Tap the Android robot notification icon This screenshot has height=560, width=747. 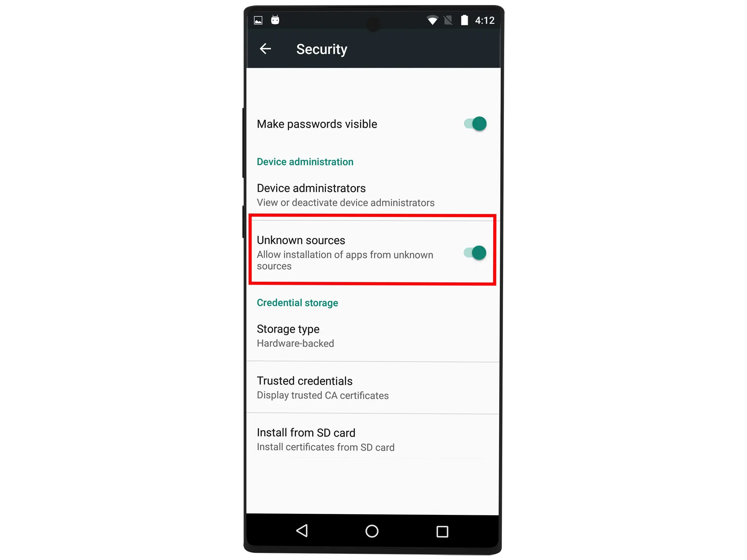(275, 19)
